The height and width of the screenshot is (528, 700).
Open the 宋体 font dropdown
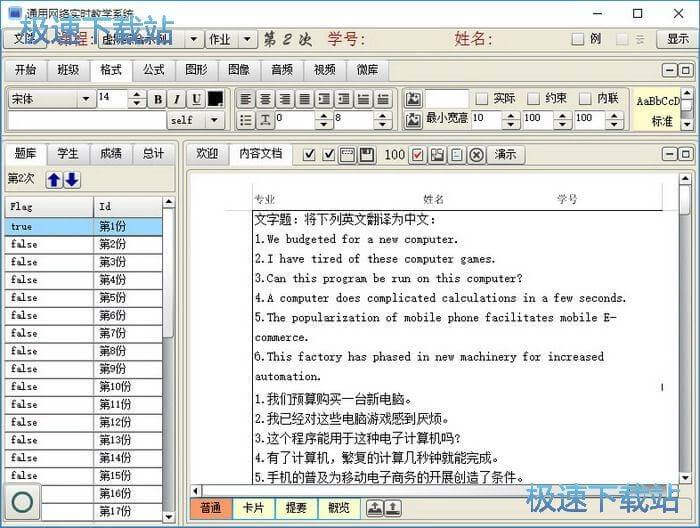click(85, 99)
